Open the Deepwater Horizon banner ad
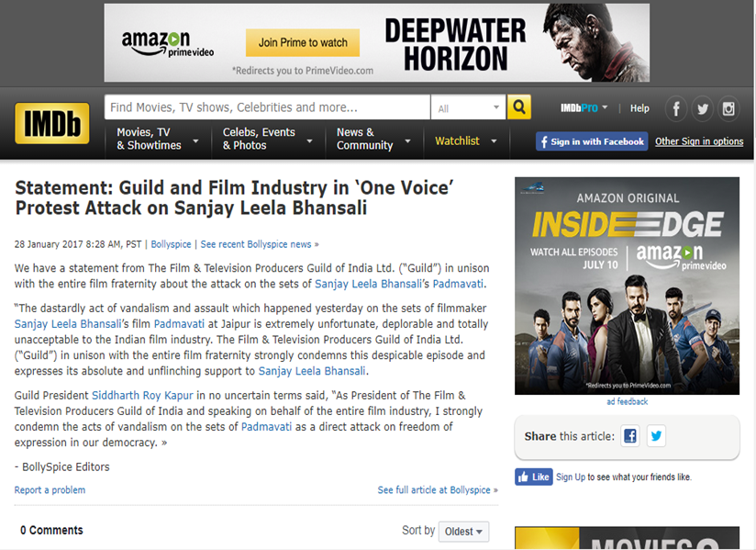 (376, 42)
